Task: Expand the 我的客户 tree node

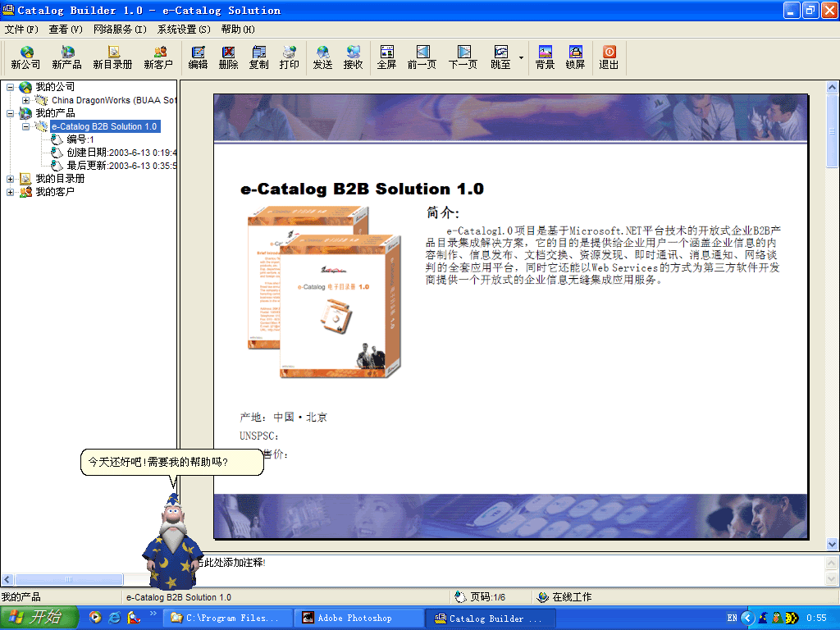Action: [x=10, y=192]
